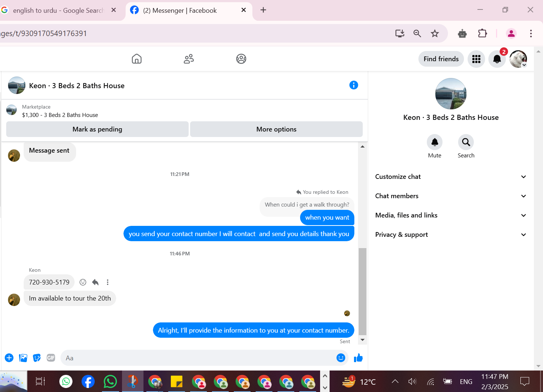Open Facebook Home icon
The height and width of the screenshot is (392, 543).
137,59
